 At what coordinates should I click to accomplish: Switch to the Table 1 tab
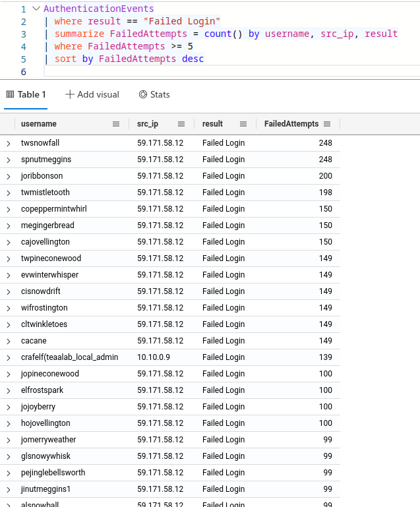[26, 94]
